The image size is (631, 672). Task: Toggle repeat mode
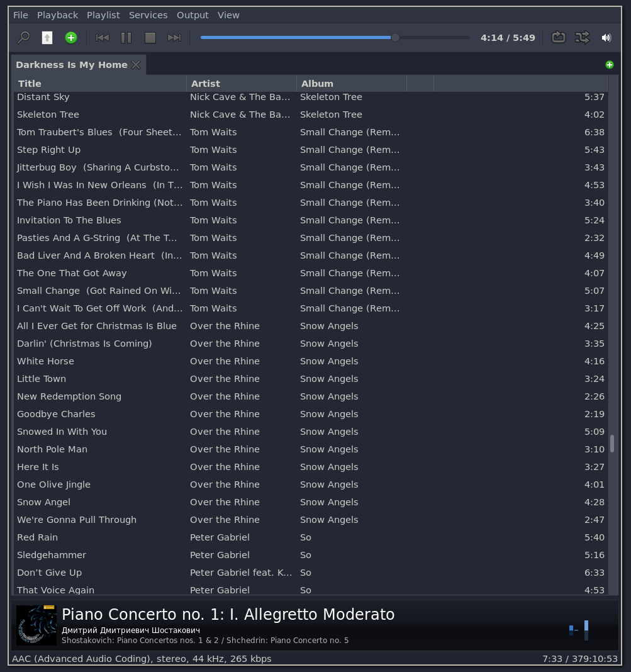558,38
